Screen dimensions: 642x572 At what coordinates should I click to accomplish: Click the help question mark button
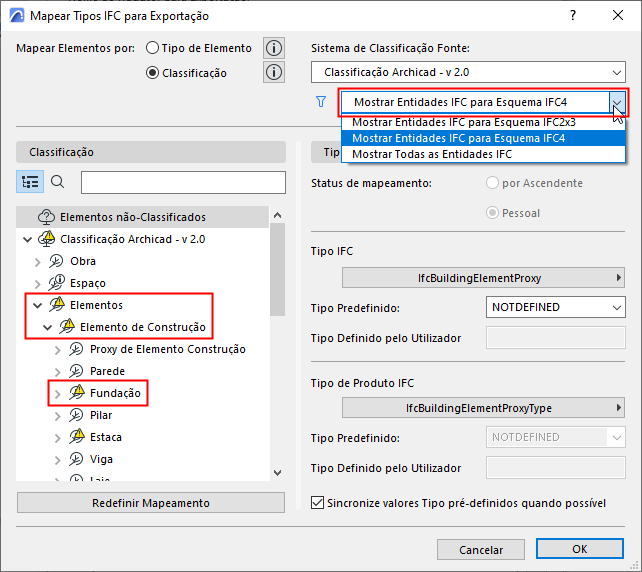(x=573, y=16)
